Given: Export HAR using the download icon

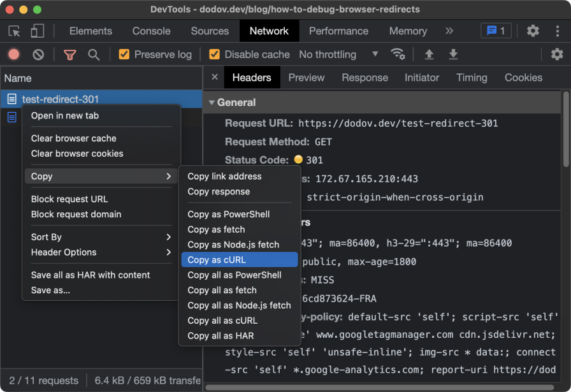Looking at the screenshot, I should (453, 54).
